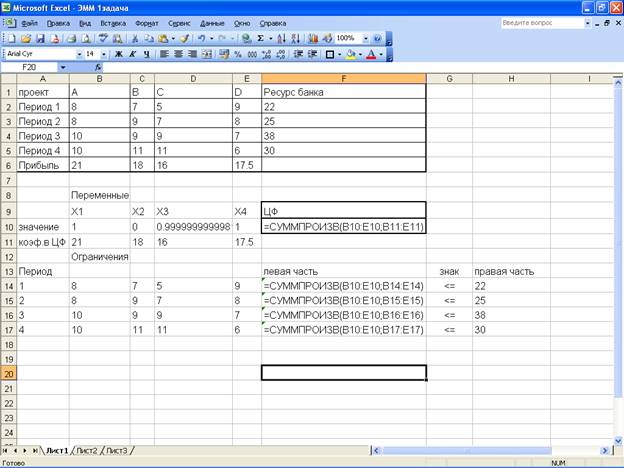Click the Undo arrow icon
The image size is (624, 468).
click(x=203, y=38)
